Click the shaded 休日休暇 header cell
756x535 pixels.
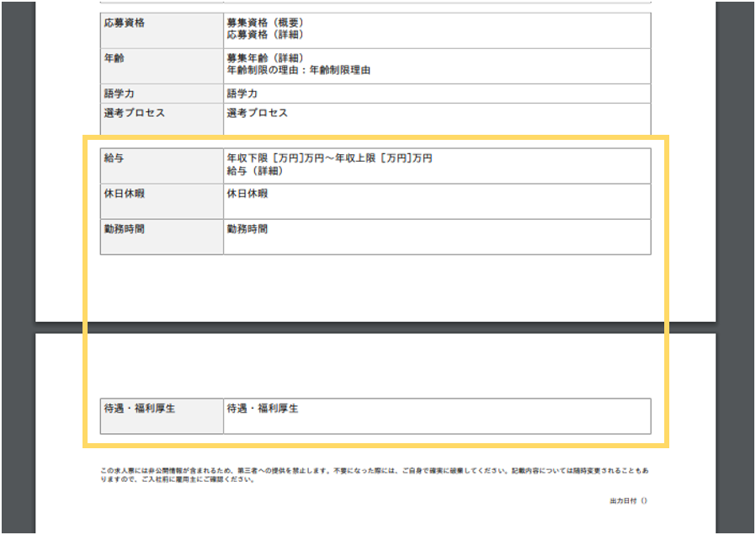162,201
